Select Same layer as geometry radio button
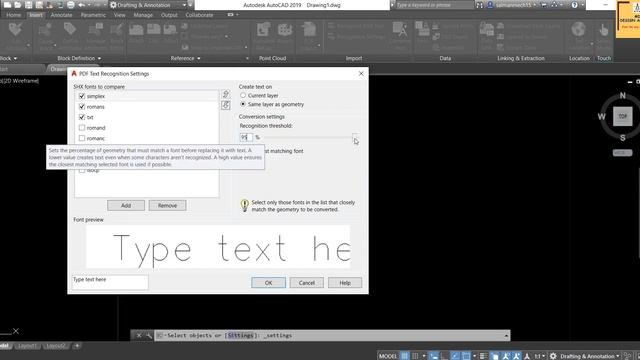Screen dimensions: 640x360 point(243,104)
